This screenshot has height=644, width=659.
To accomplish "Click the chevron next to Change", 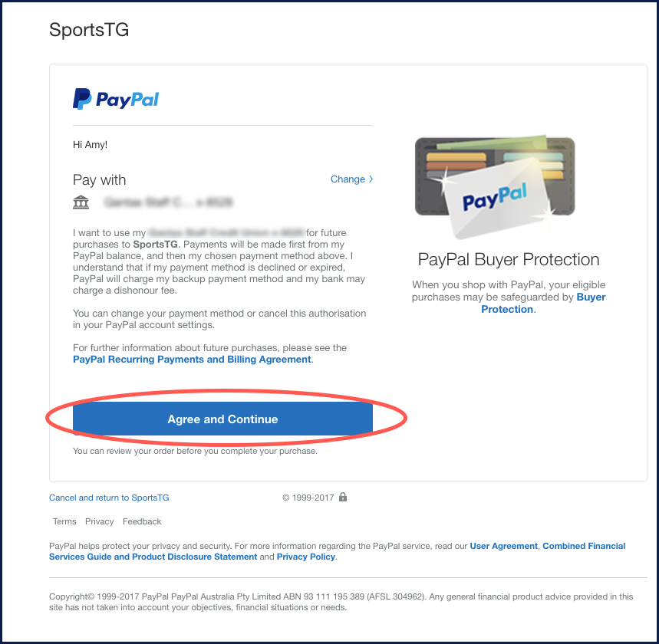I will point(371,179).
